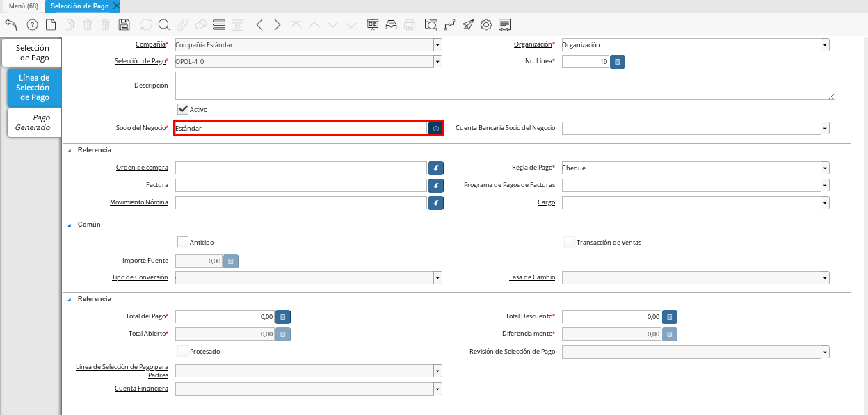The width and height of the screenshot is (868, 415).
Task: Open the Cuenta Bancaria Socio del Negocio dropdown
Action: [825, 129]
